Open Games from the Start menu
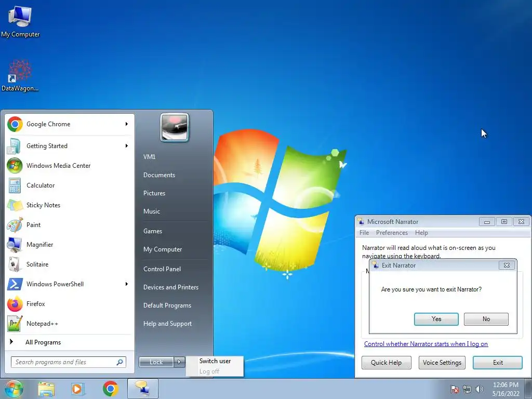 153,231
